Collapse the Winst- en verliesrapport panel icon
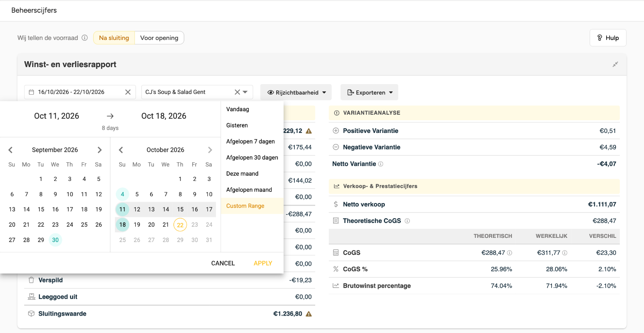The image size is (644, 333). [x=615, y=65]
